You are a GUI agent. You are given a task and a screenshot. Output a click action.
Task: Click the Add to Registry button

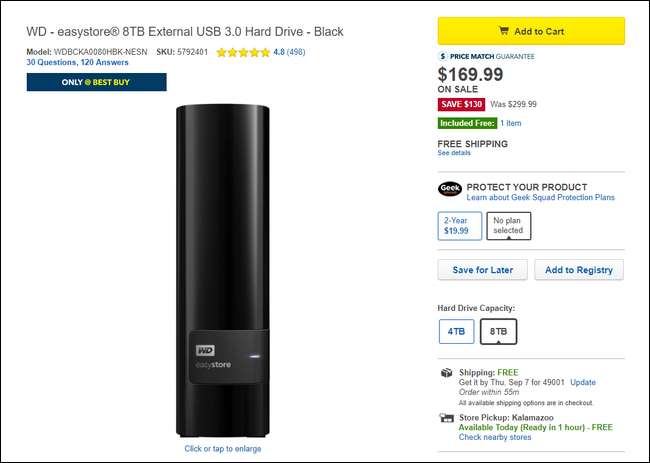(578, 270)
